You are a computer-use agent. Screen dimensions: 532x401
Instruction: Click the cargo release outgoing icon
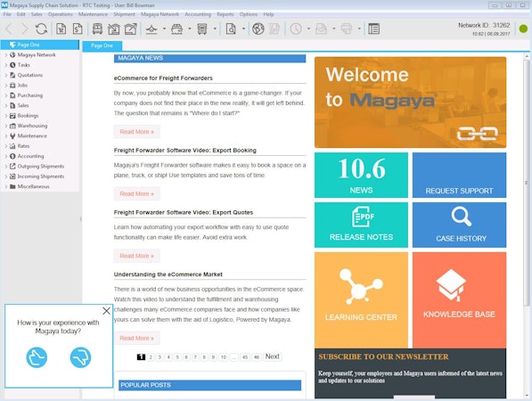coord(130,29)
